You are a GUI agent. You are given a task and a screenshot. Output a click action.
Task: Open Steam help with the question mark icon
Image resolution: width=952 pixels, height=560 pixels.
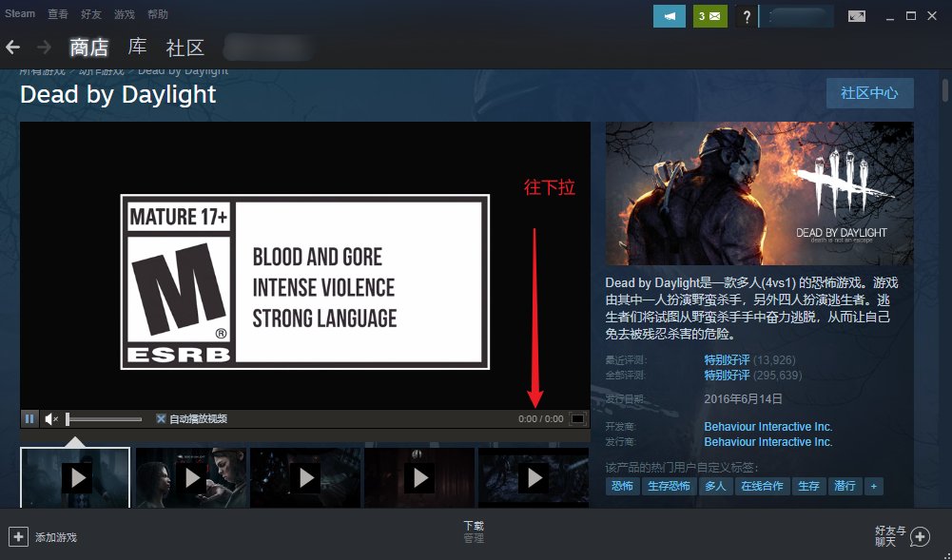(x=748, y=16)
